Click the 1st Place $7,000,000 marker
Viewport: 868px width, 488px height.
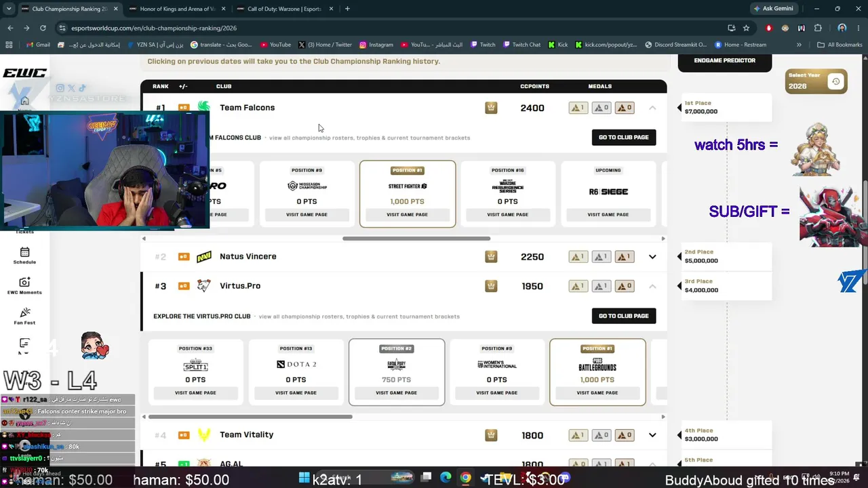pyautogui.click(x=725, y=107)
